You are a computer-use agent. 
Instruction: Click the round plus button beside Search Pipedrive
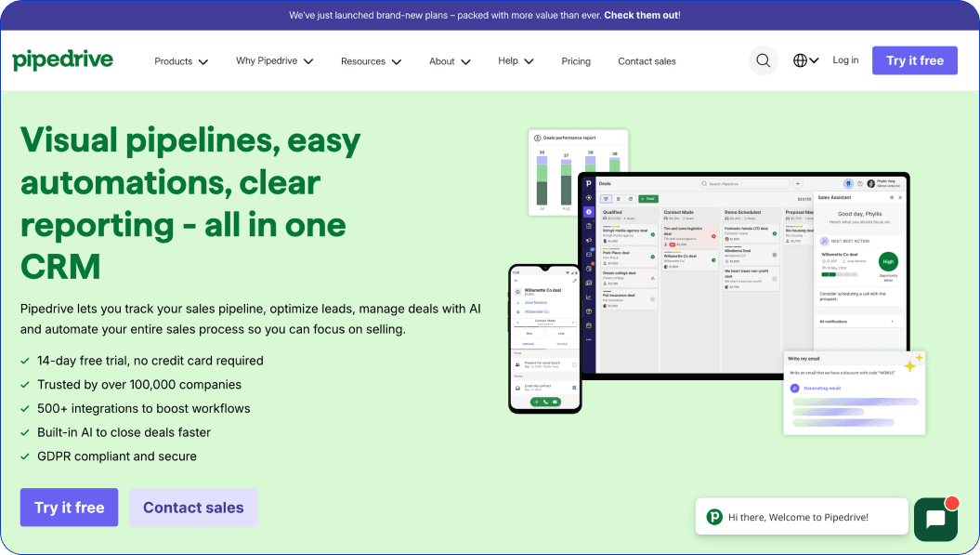pos(798,184)
